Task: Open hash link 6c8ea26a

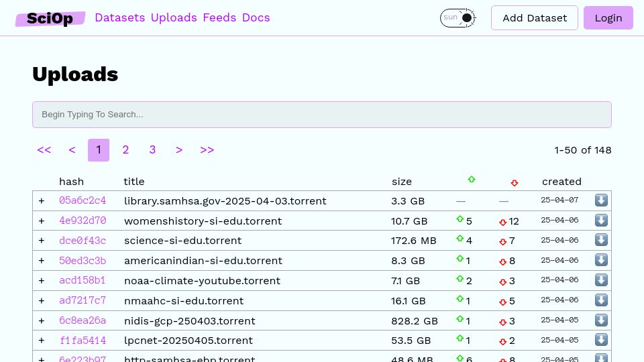Action: tap(83, 320)
